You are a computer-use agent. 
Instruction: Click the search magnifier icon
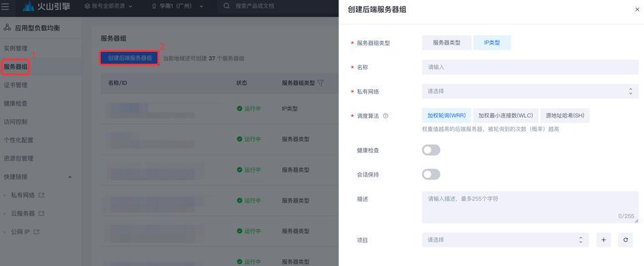[x=226, y=6]
